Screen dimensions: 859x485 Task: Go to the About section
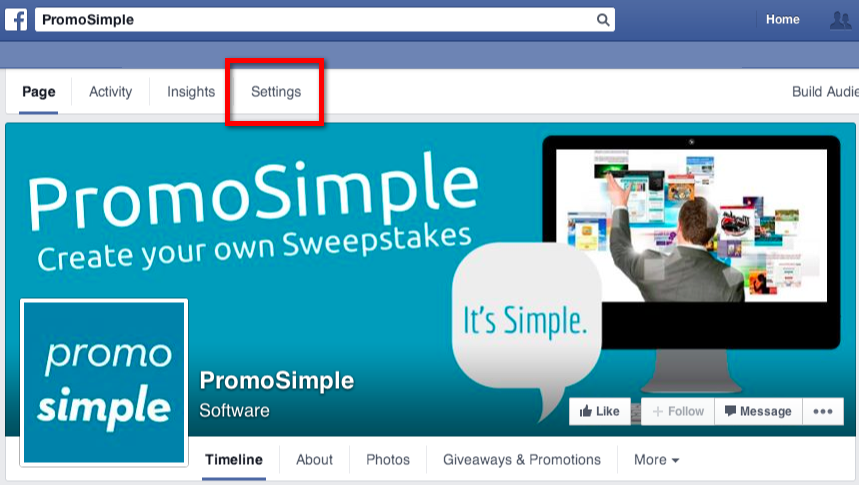(314, 459)
